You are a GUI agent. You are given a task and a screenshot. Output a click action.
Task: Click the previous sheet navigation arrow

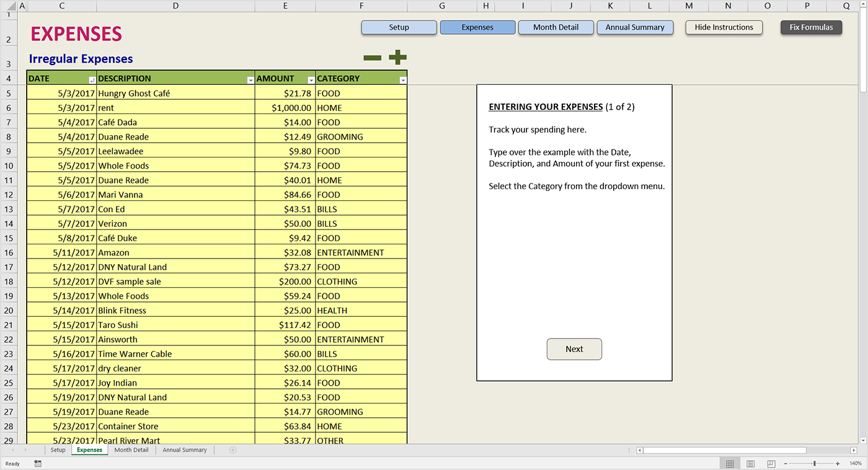[x=12, y=450]
